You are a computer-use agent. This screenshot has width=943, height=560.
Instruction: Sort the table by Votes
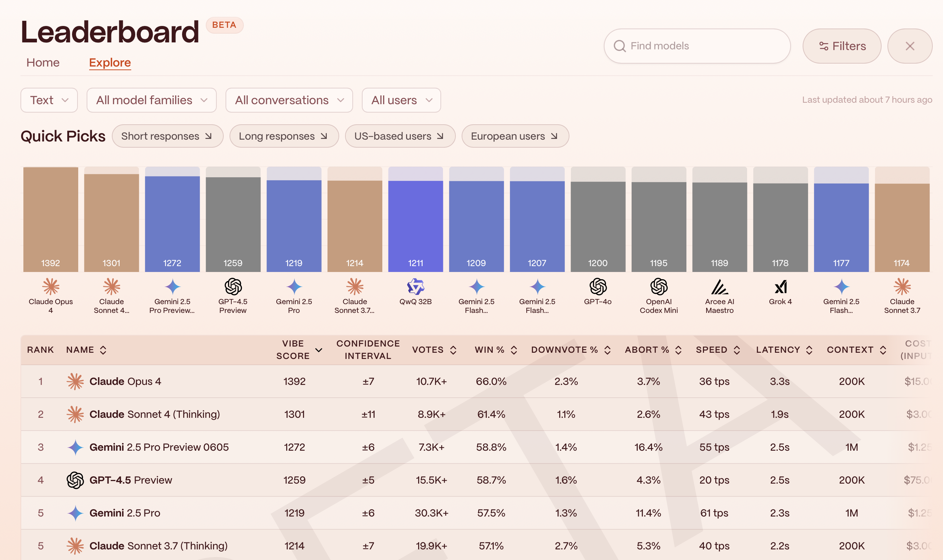(435, 350)
